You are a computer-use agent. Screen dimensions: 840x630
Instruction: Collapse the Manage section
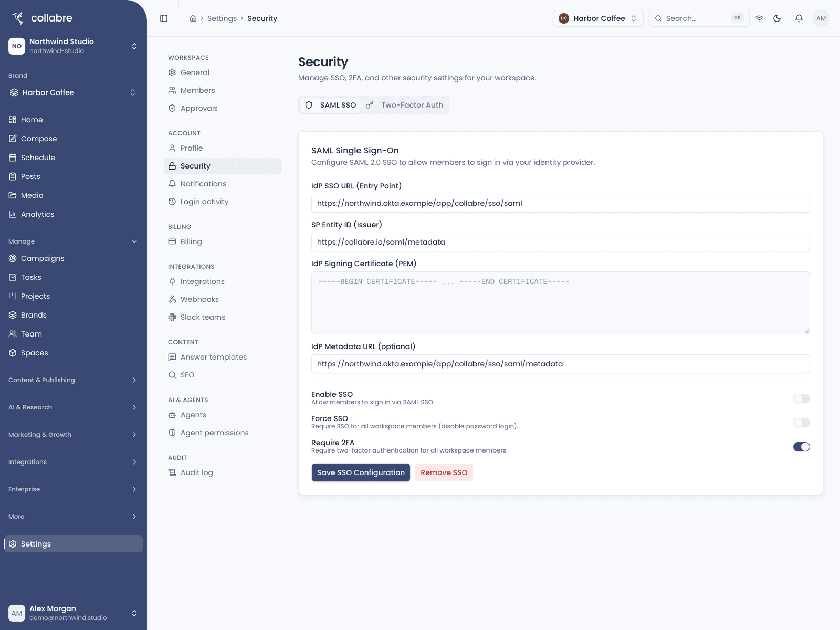point(73,241)
